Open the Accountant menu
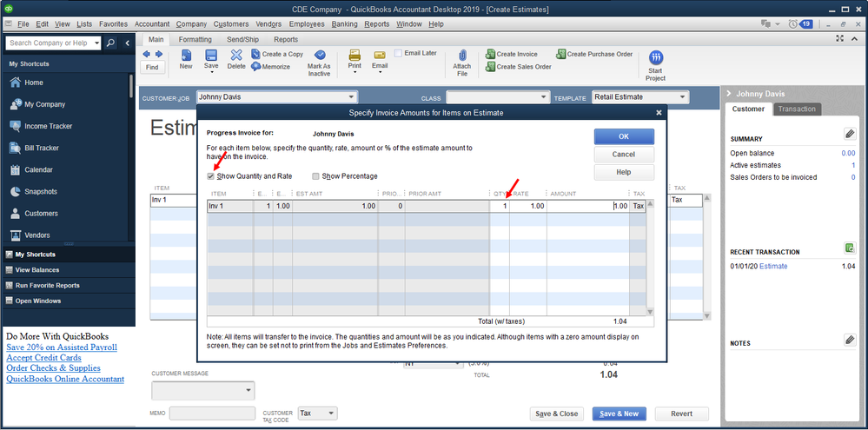Screen dimensions: 868x430 (152, 23)
